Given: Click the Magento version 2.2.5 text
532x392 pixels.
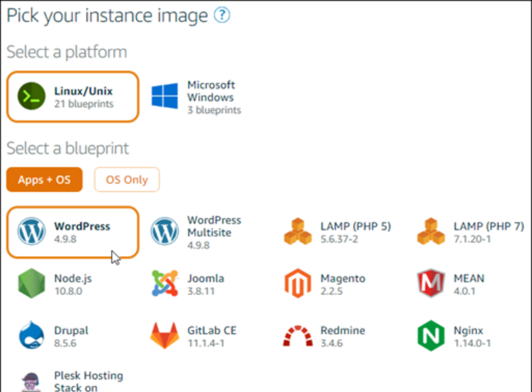Looking at the screenshot, I should 332,292.
